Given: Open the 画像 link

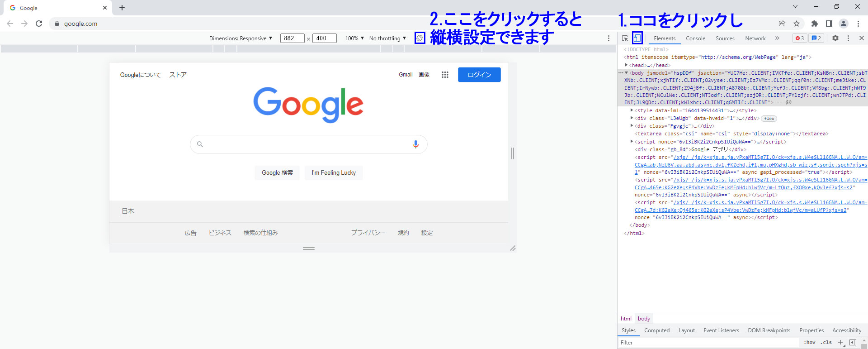Looking at the screenshot, I should click(424, 75).
